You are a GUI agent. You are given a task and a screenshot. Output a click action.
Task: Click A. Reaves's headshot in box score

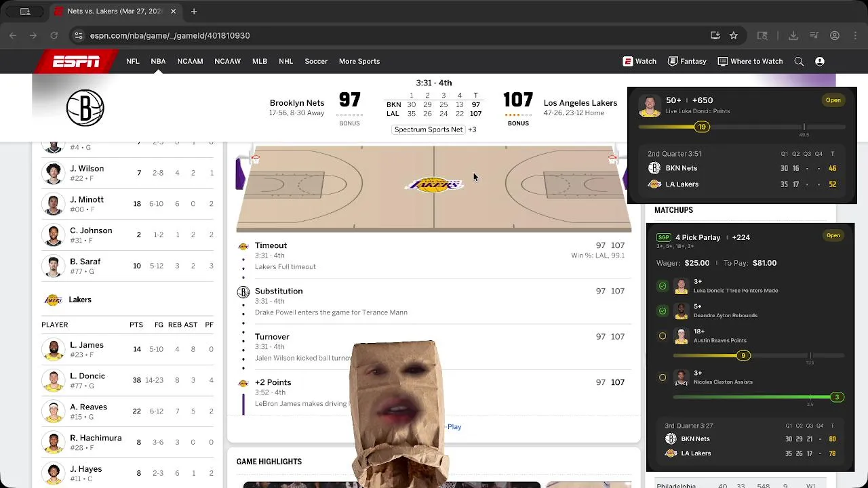point(53,411)
